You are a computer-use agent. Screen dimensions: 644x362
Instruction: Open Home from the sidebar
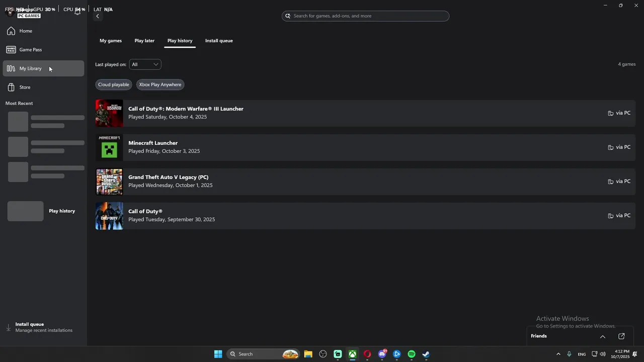43,31
